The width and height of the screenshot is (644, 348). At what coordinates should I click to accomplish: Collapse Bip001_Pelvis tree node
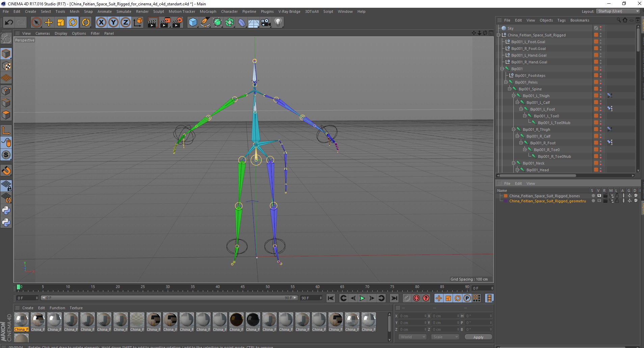pyautogui.click(x=506, y=82)
